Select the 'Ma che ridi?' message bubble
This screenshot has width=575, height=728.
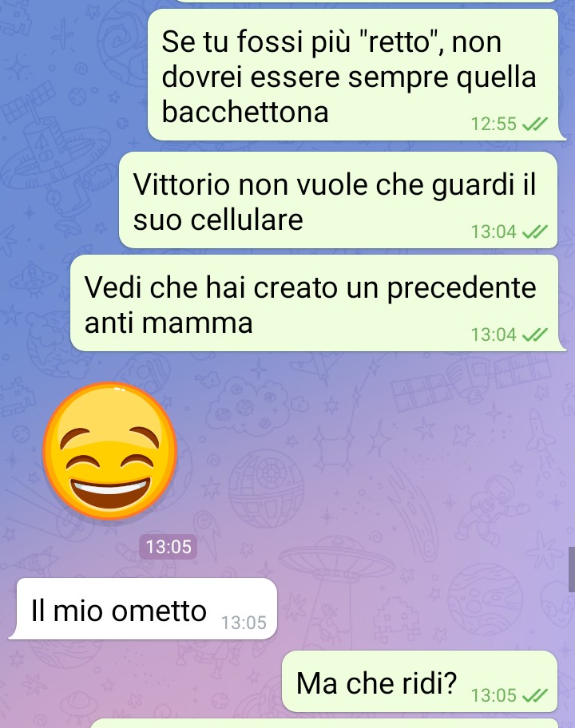[420, 682]
